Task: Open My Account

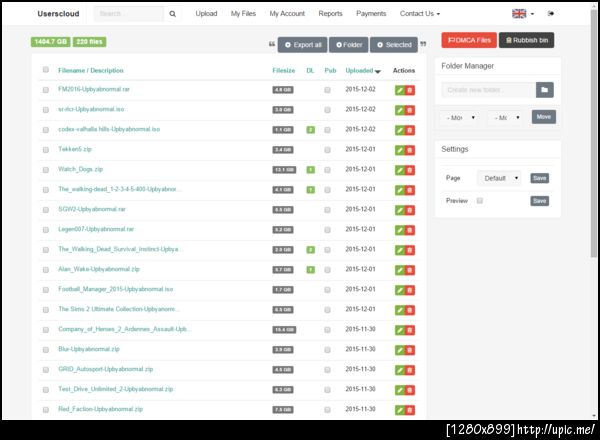Action: (287, 14)
